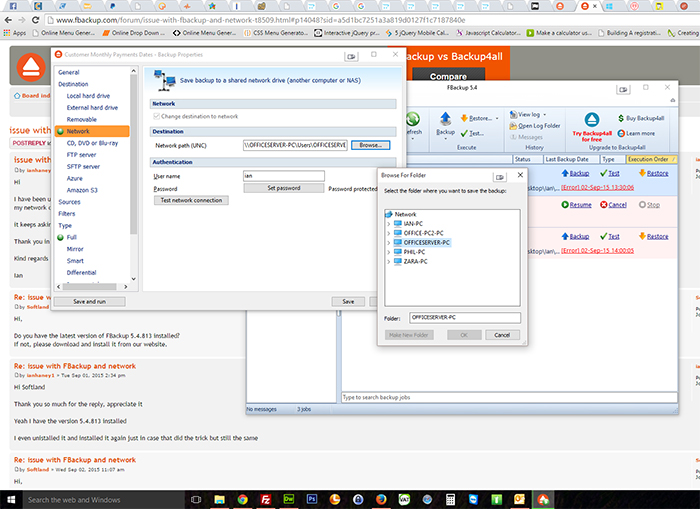Click the first job's Test link
700x509 pixels.
(x=610, y=173)
